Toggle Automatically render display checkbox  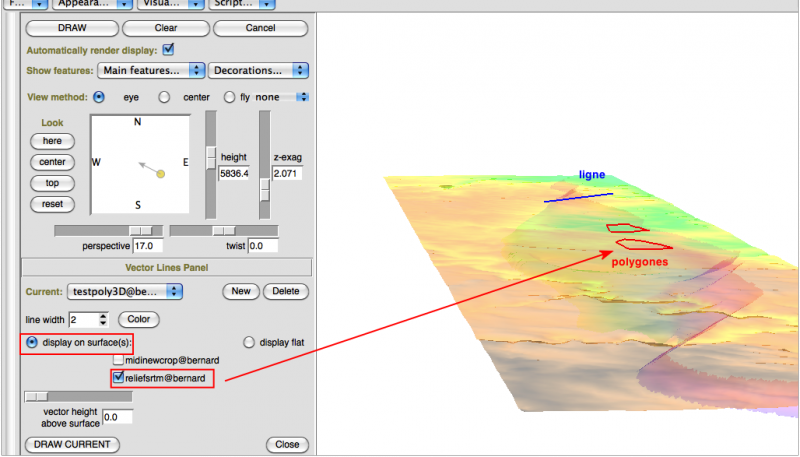[168, 49]
